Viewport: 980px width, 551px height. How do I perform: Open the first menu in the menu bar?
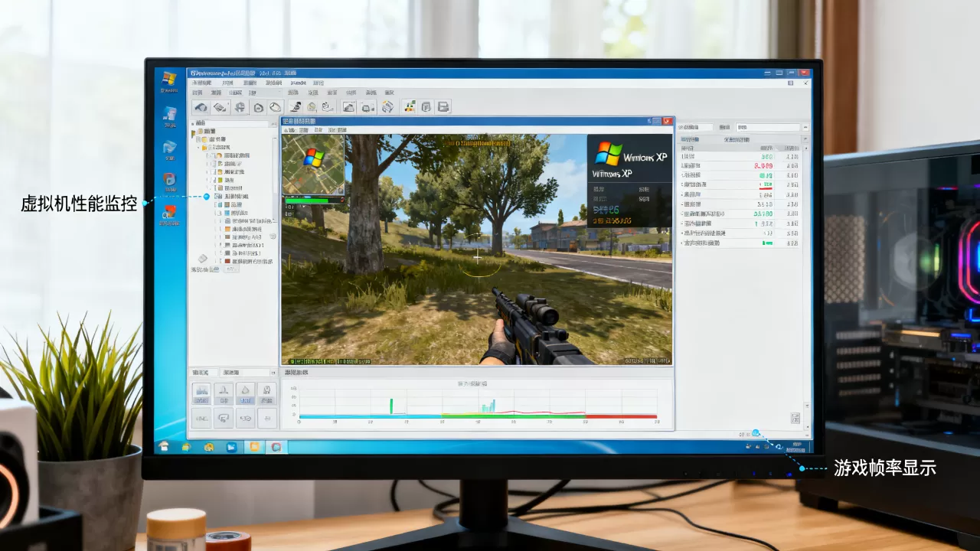[201, 83]
